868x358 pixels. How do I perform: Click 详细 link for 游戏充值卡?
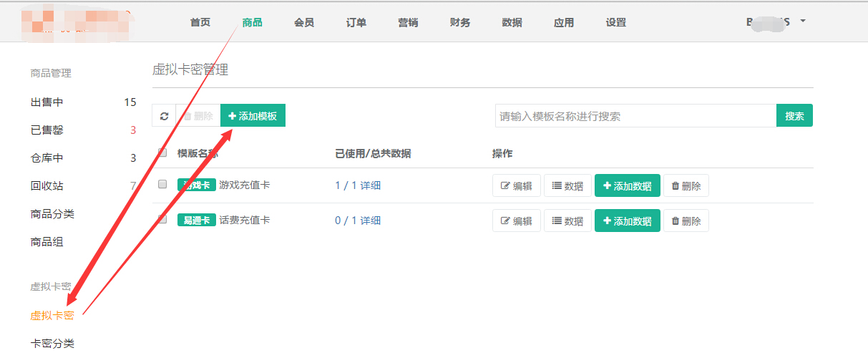pyautogui.click(x=370, y=185)
